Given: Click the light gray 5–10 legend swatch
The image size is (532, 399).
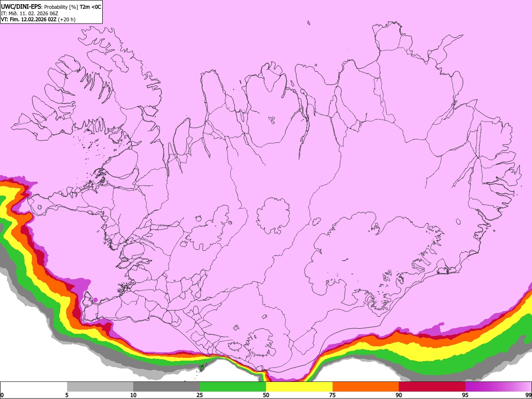Looking at the screenshot, I should (x=100, y=387).
